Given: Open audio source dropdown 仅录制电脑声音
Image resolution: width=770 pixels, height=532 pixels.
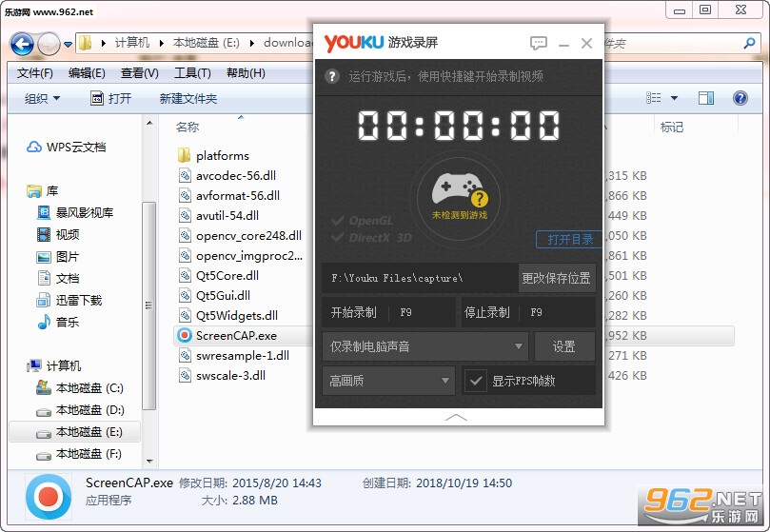Looking at the screenshot, I should coord(425,346).
